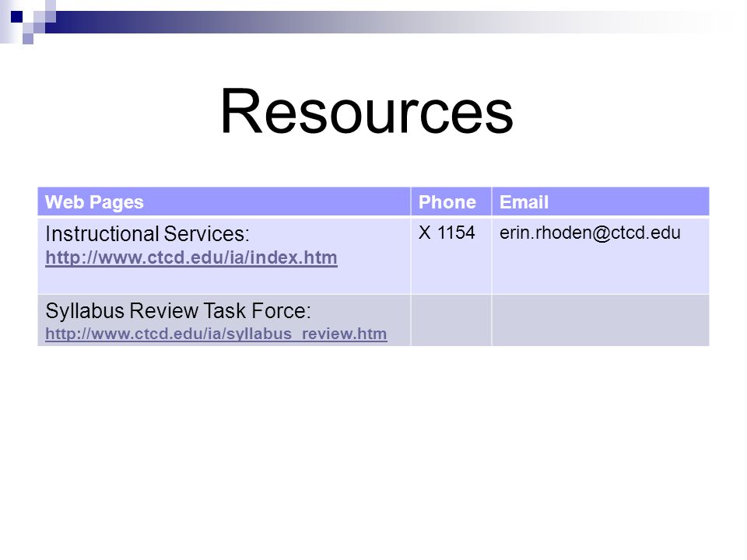Screen dimensions: 747x560
Task: Select the 'Web Pages' column header
Action: point(224,202)
